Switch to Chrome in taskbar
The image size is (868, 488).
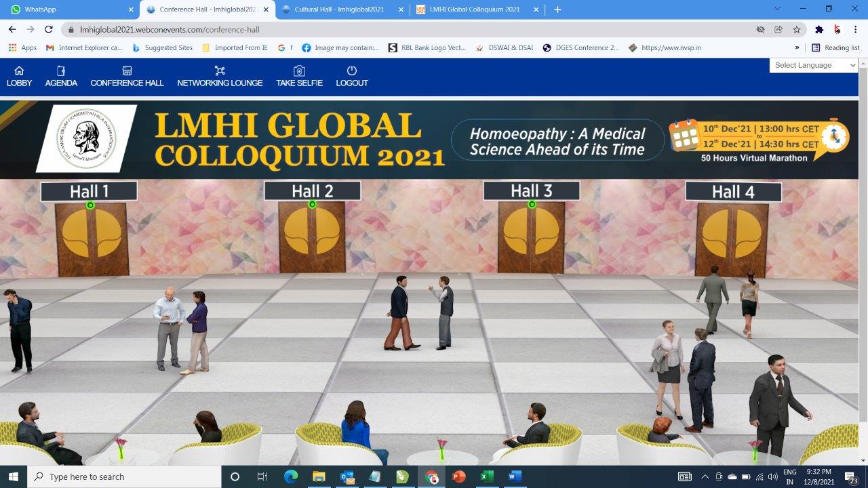431,476
